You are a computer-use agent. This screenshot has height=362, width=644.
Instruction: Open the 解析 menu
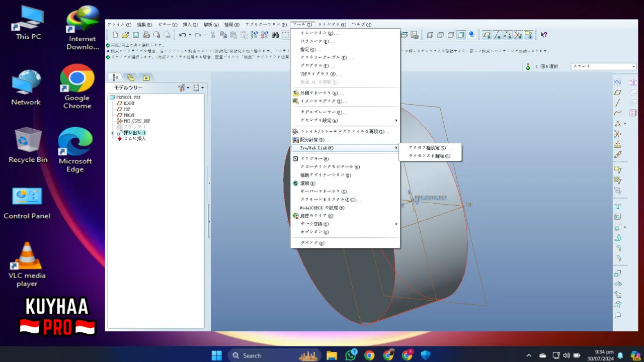click(211, 24)
